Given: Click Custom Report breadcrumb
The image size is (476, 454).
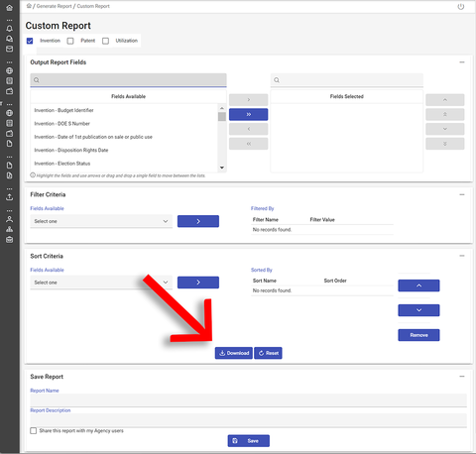Looking at the screenshot, I should pos(93,6).
